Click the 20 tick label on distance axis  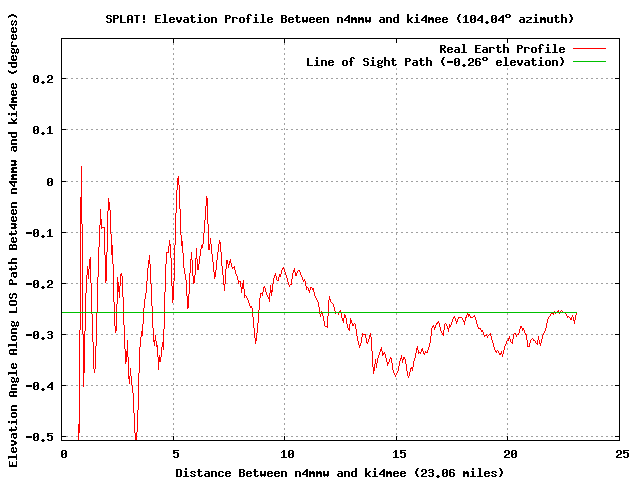(x=509, y=453)
